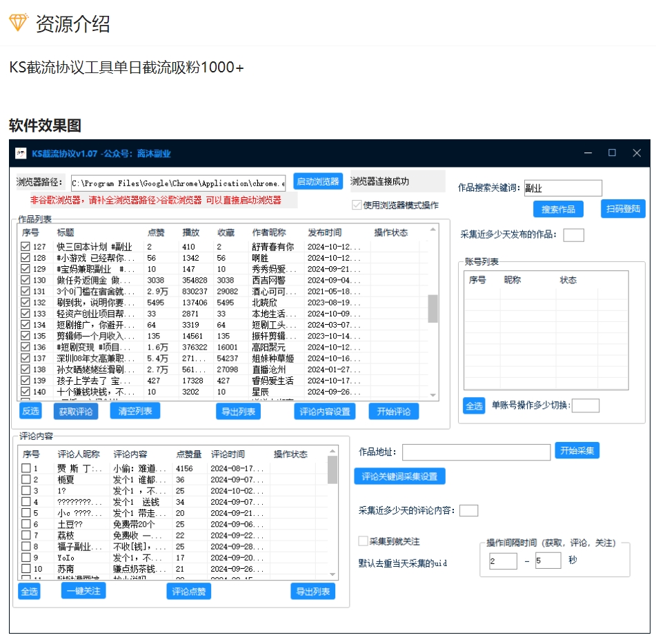Click 全选 under the account list

474,405
